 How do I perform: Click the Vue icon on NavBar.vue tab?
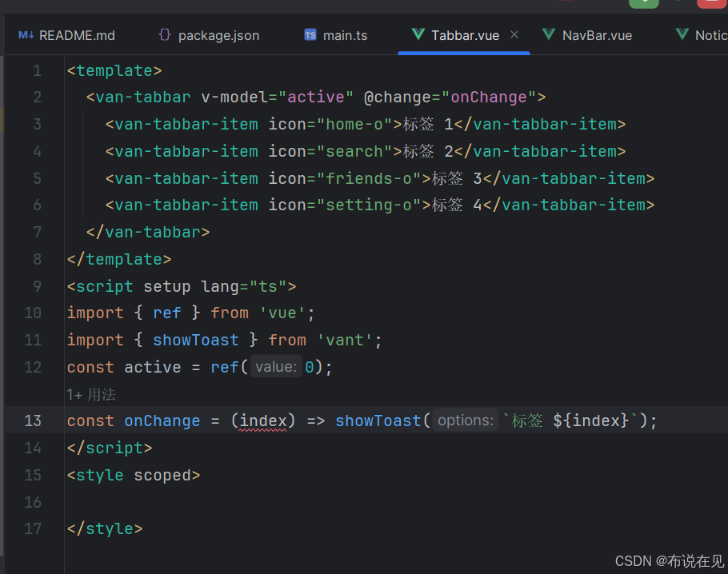tap(549, 34)
